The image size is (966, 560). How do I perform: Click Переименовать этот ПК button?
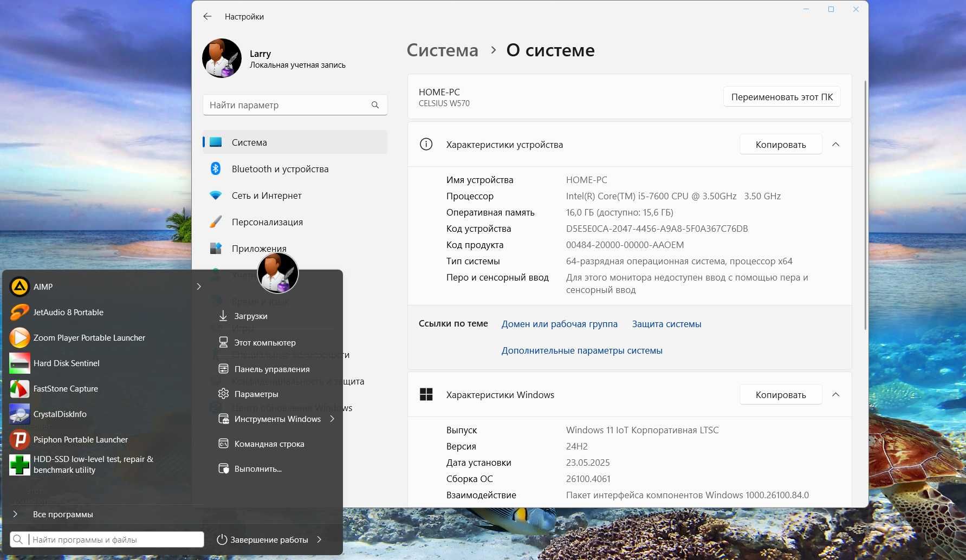coord(782,97)
